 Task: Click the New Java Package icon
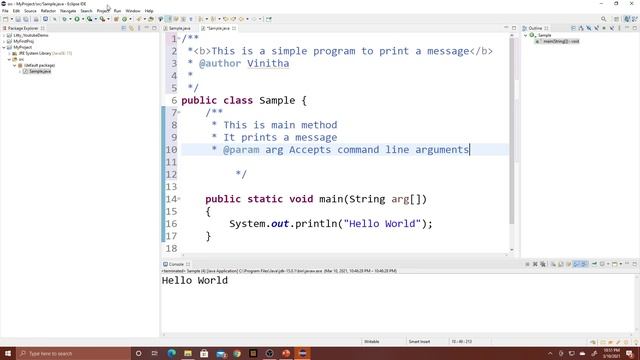click(x=116, y=19)
